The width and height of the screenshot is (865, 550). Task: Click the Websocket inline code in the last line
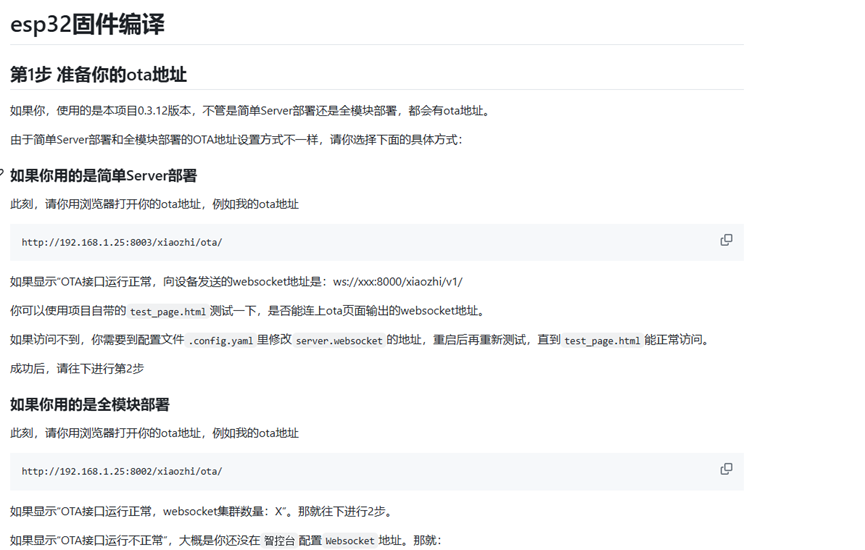tap(350, 540)
